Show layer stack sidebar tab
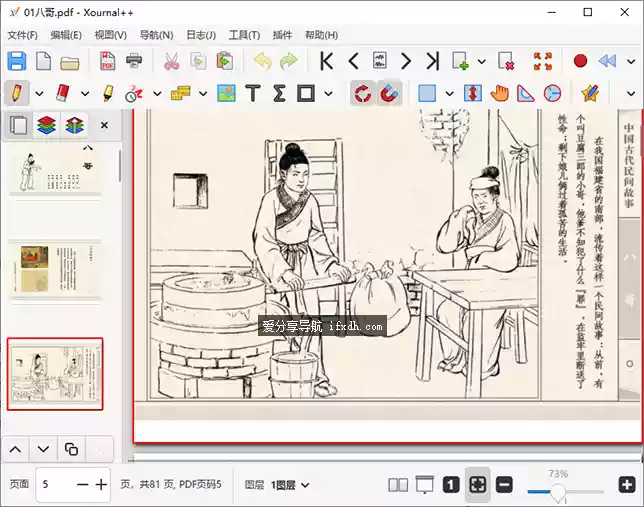The height and width of the screenshot is (507, 644). click(x=46, y=125)
